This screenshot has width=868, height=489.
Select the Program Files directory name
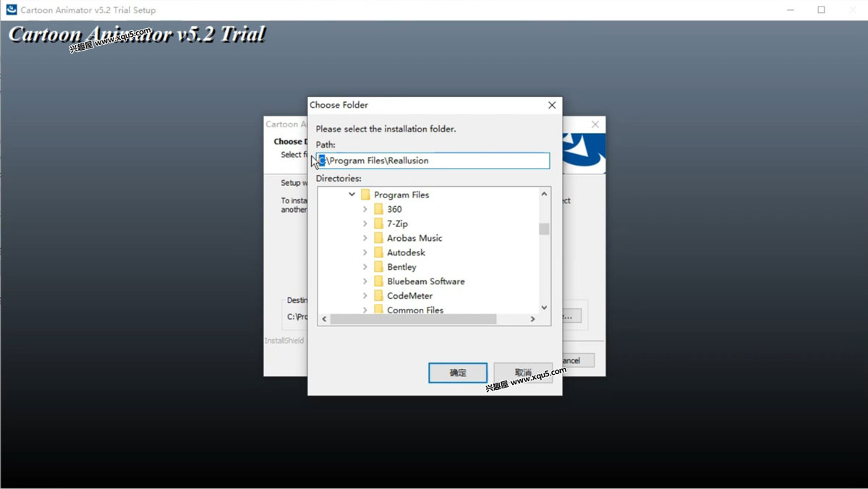[401, 195]
